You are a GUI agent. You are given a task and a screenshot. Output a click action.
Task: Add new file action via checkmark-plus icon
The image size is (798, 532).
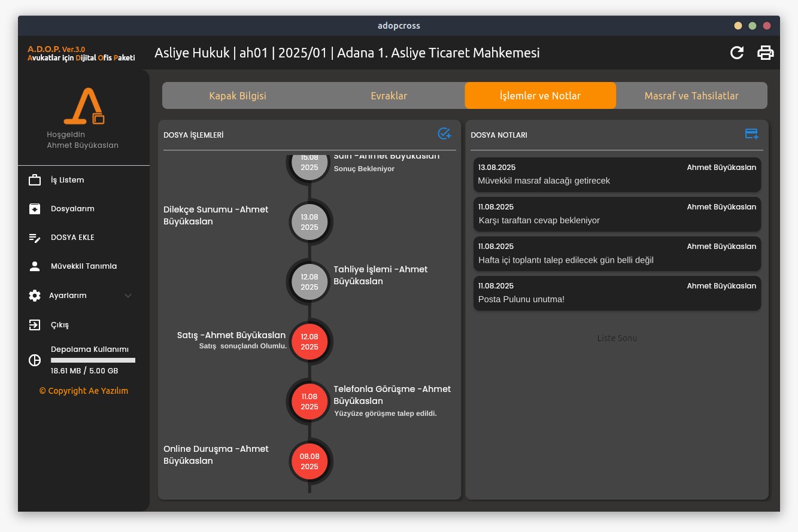coord(444,134)
